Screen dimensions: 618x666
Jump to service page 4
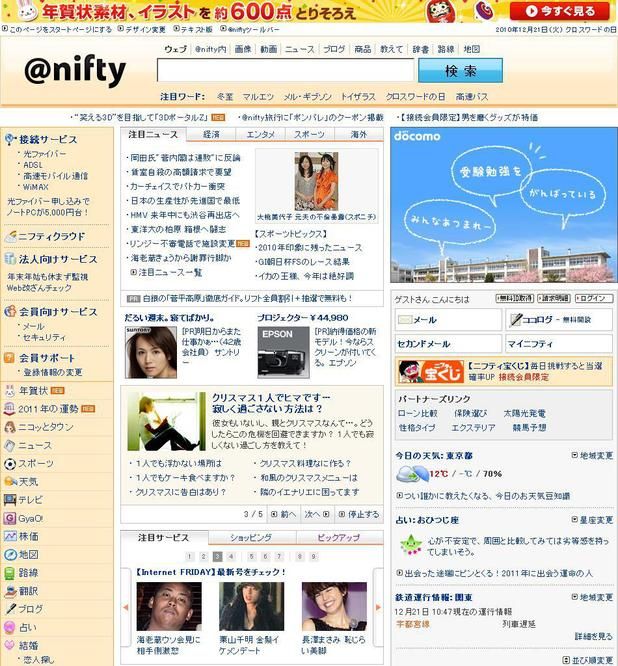point(231,556)
